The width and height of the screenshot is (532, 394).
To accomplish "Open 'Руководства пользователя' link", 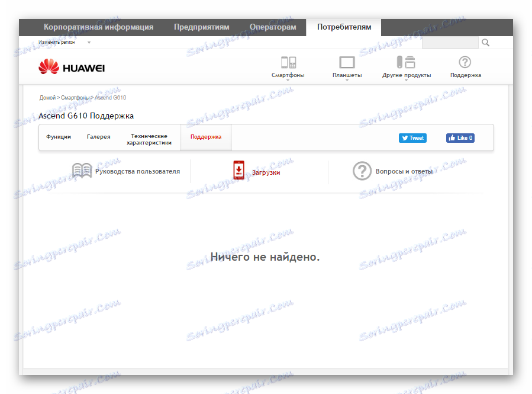I will (137, 172).
